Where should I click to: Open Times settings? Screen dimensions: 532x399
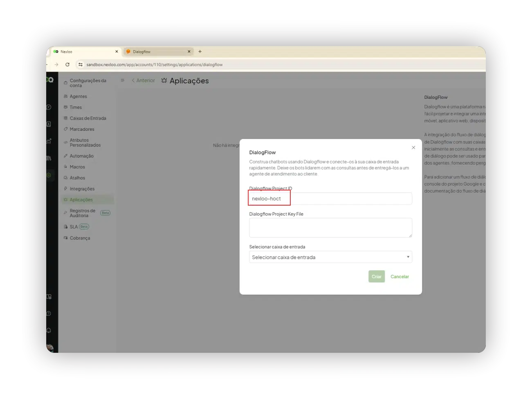(x=76, y=108)
